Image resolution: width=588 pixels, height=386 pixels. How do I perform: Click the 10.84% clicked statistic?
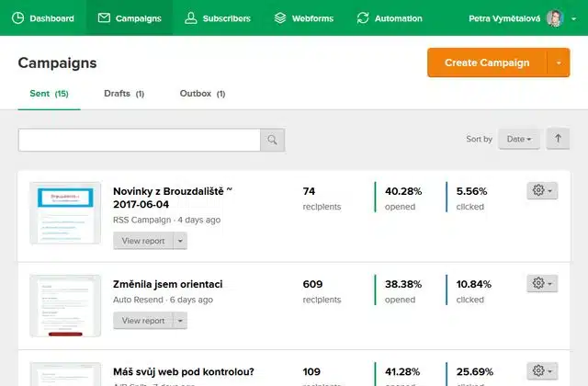(474, 291)
